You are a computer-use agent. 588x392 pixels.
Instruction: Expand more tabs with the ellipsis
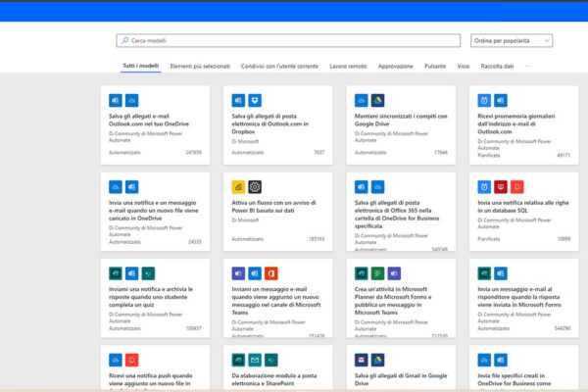click(527, 66)
